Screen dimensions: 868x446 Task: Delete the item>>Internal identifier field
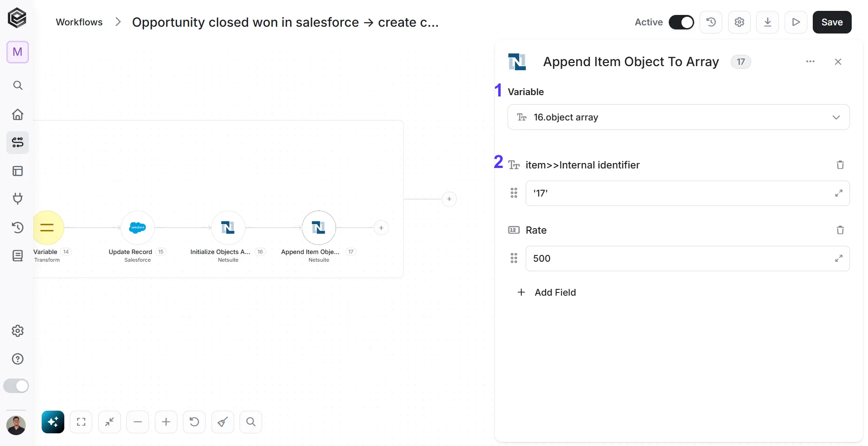coord(840,165)
